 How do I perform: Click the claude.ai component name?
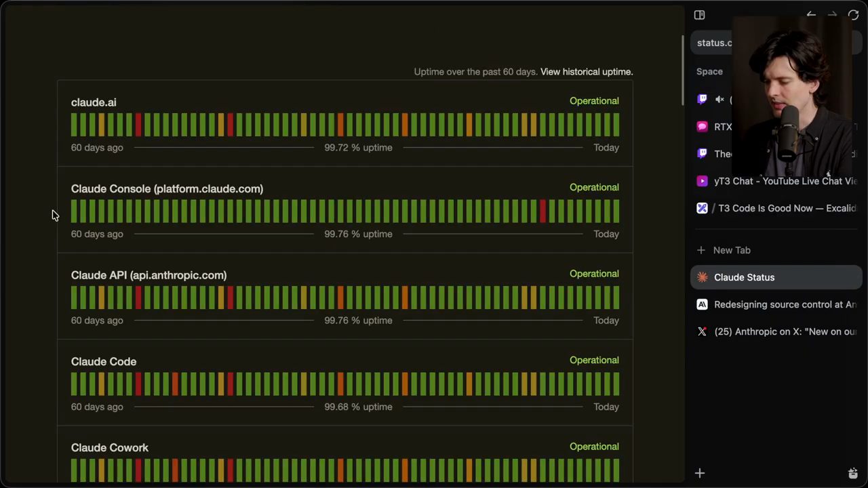pos(94,102)
